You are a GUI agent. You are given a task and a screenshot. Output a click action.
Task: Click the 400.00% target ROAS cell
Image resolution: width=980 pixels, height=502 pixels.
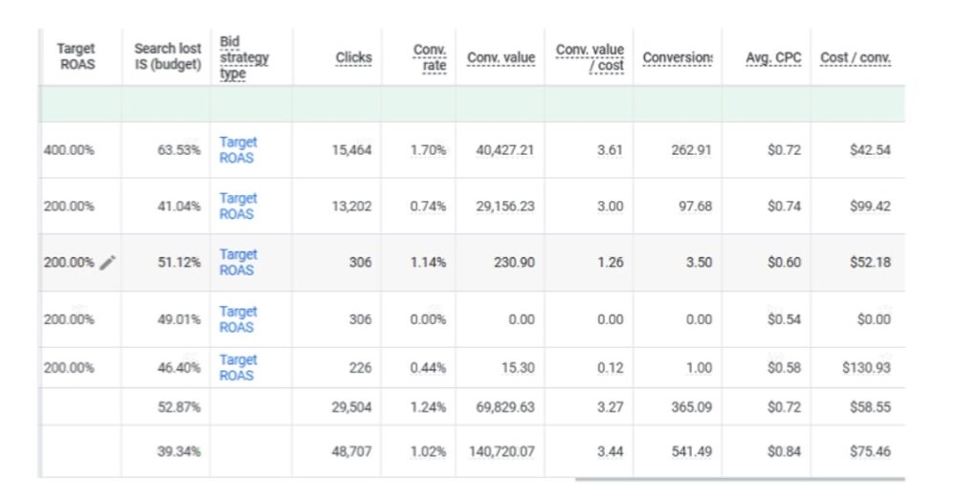tap(69, 150)
